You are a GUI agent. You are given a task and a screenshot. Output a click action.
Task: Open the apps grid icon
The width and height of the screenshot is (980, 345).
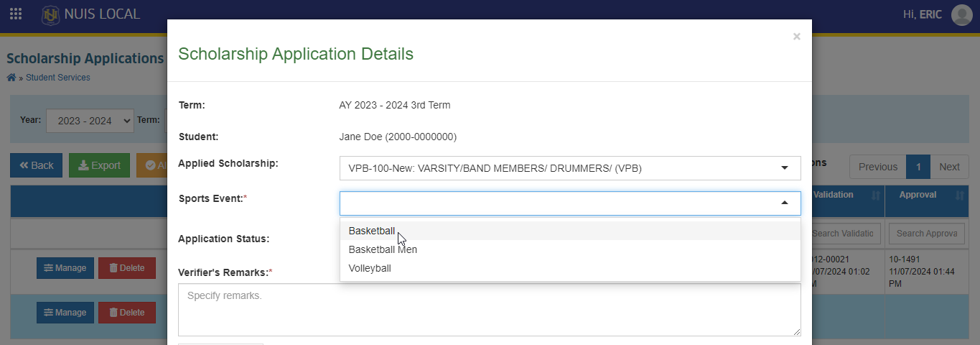pyautogui.click(x=16, y=14)
